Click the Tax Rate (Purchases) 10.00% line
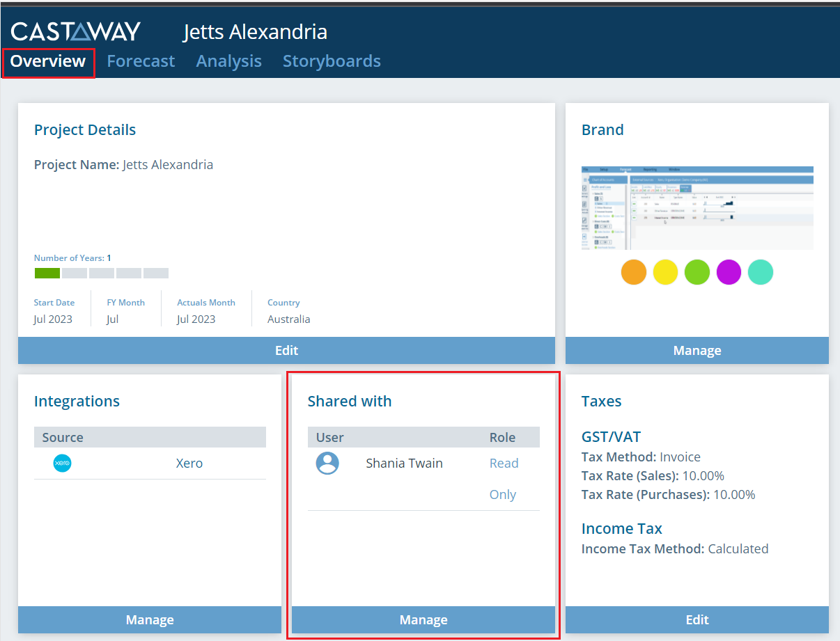The image size is (840, 641). (668, 495)
